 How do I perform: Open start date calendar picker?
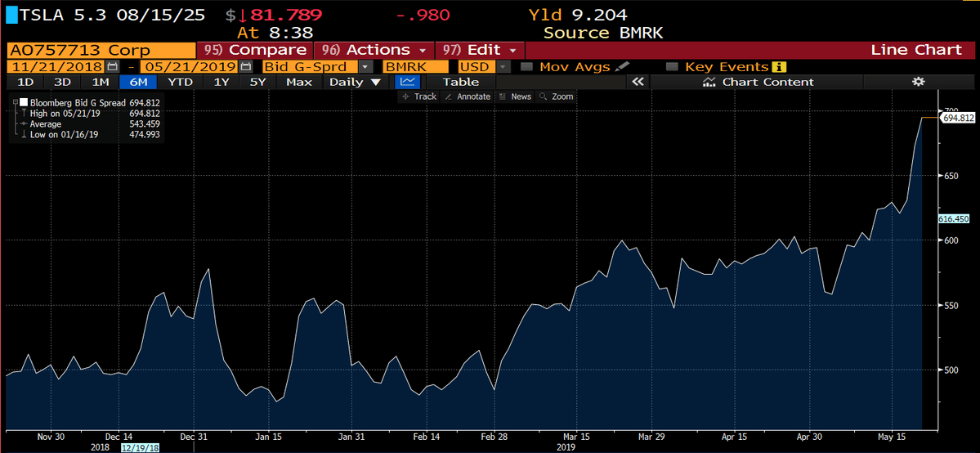(113, 67)
